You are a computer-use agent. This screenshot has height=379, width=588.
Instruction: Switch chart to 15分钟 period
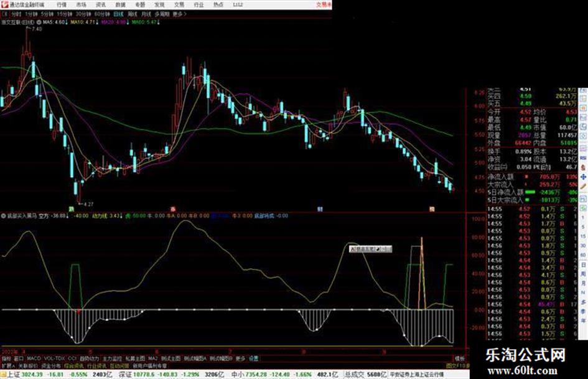coord(64,14)
